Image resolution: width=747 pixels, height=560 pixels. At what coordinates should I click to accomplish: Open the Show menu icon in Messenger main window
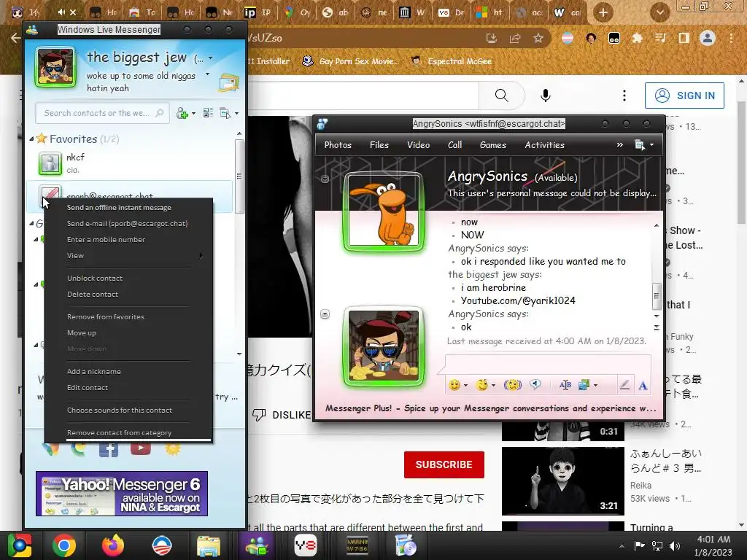pos(225,113)
